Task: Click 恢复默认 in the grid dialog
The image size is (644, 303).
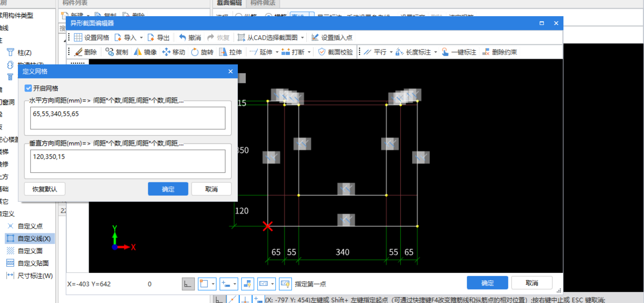Action: (x=45, y=189)
